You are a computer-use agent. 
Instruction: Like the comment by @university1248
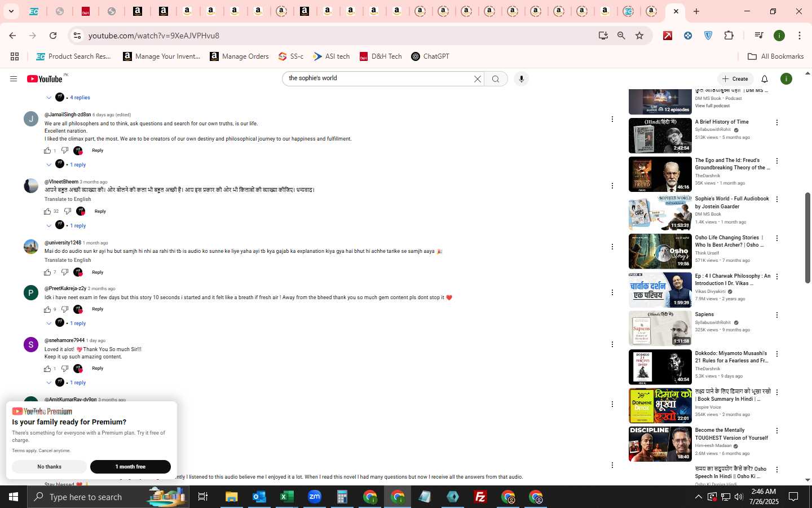(x=47, y=272)
